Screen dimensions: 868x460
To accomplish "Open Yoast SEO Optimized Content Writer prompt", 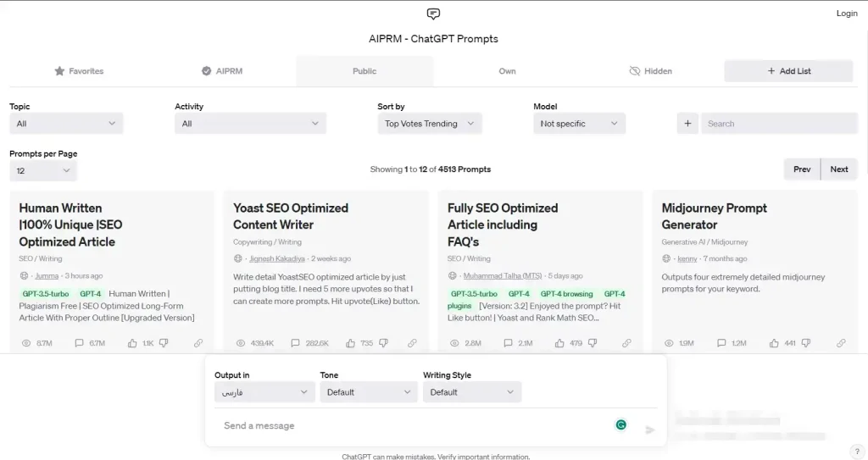I will [x=291, y=216].
